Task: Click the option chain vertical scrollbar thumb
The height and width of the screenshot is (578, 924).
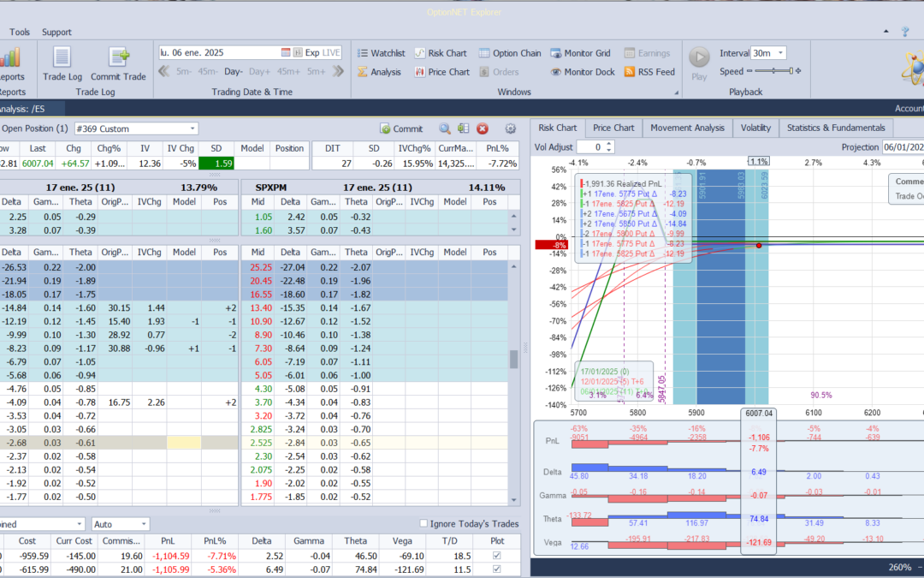Action: click(x=513, y=359)
